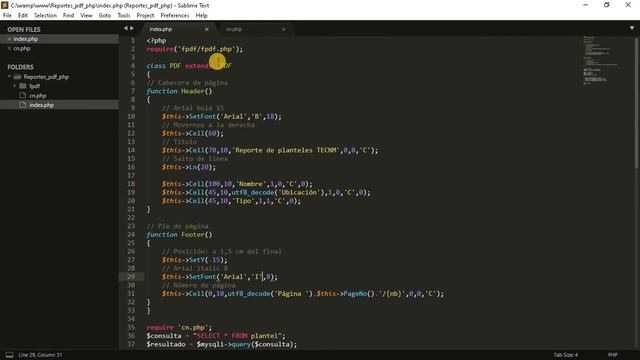Click the SetY(-15) code line
Viewport: 640px width, 360px height.
point(194,260)
